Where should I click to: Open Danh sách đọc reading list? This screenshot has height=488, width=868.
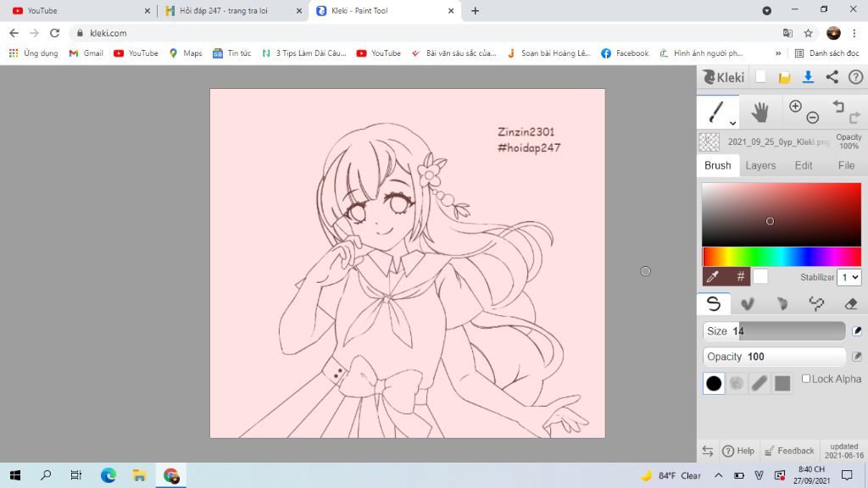(827, 53)
